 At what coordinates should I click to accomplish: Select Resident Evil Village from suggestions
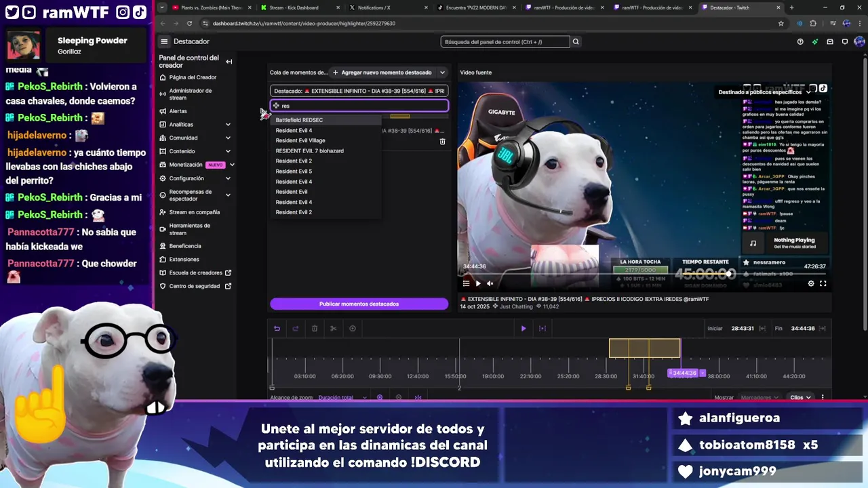pyautogui.click(x=300, y=140)
